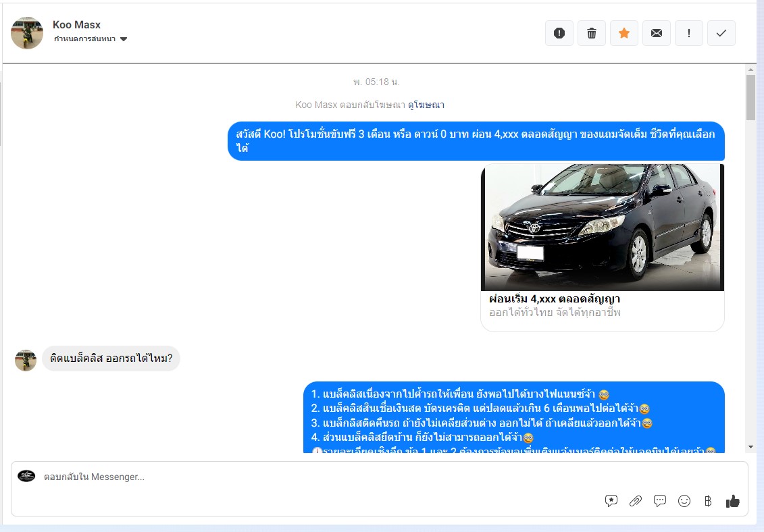Click the baht payment icon
The height and width of the screenshot is (532, 764).
pyautogui.click(x=708, y=501)
